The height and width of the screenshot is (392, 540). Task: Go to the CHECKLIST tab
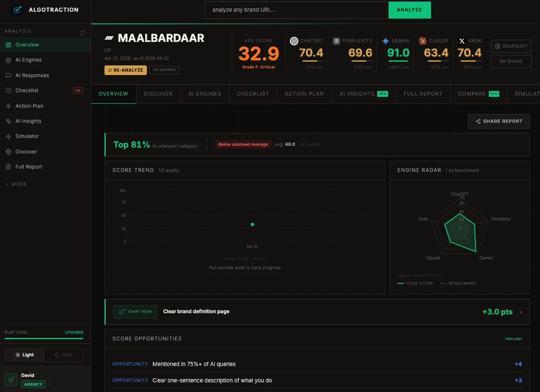click(x=253, y=94)
